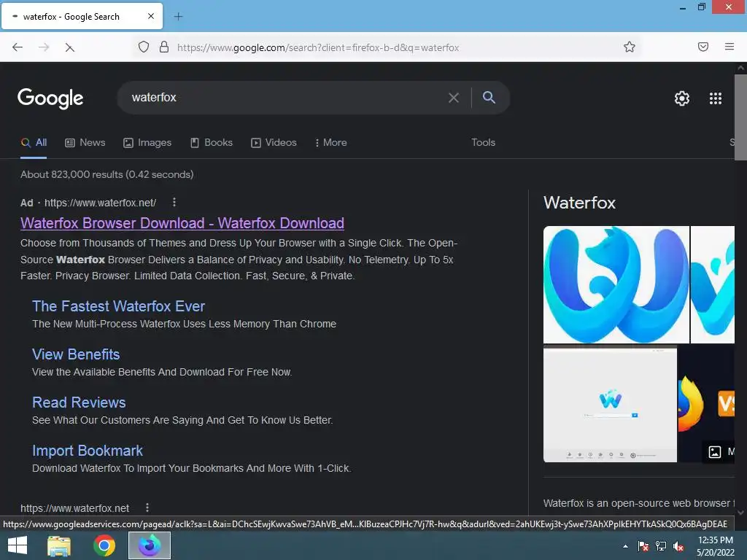Open the Read Reviews link
Viewport: 747px width, 560px height.
(x=79, y=402)
